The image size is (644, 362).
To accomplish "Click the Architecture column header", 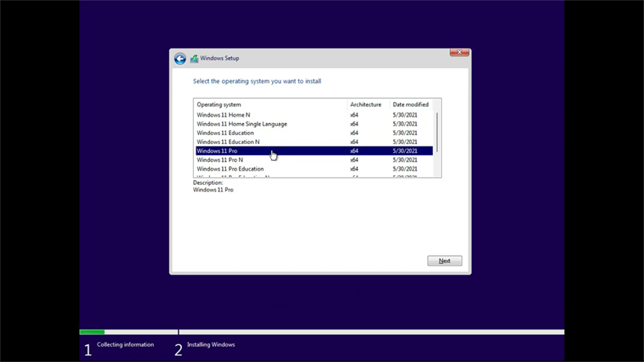I will coord(366,105).
